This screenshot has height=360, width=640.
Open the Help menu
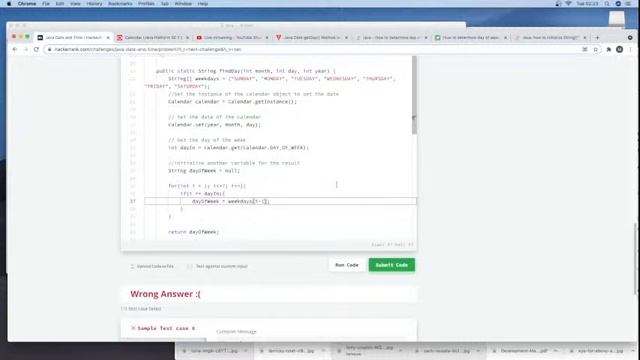click(202, 4)
